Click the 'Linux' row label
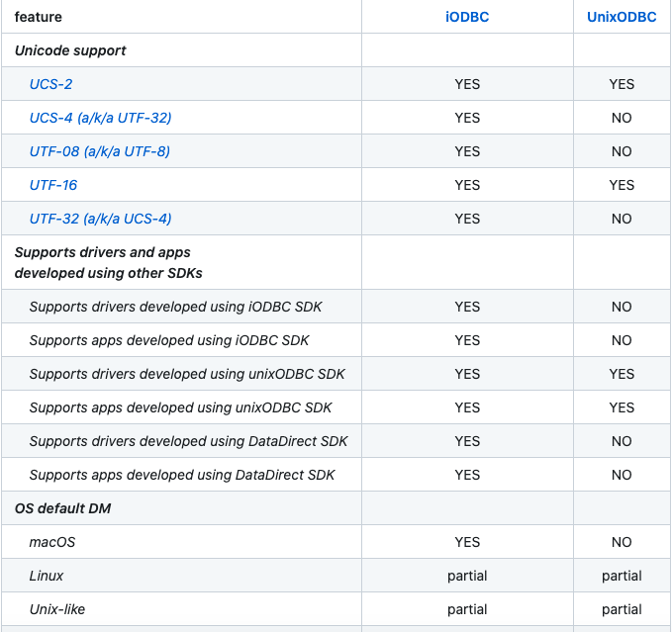Viewport: 672px width, 632px height. [x=46, y=576]
